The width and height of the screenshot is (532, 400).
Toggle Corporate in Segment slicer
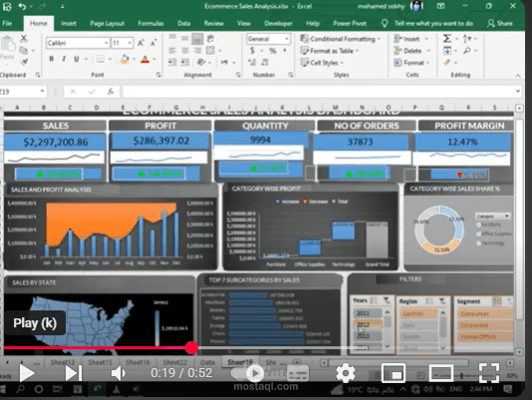point(485,325)
